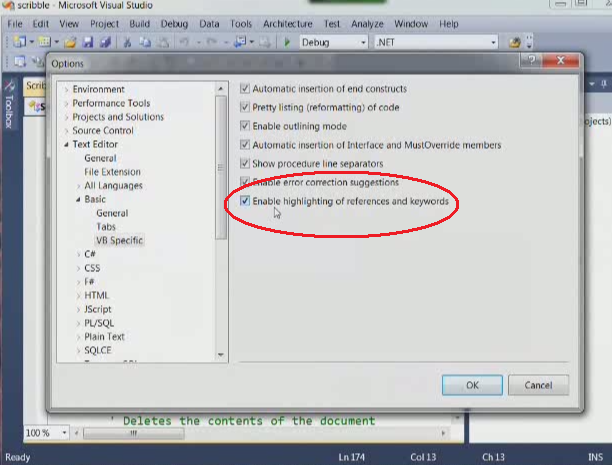
Task: Click 'Ln 174' in the status bar
Action: [351, 457]
